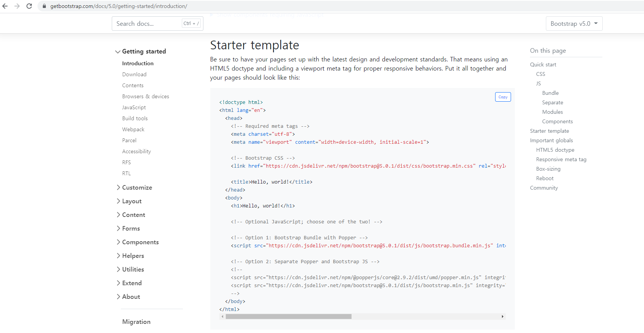Click the 'Hello, world!' title code line
Viewport: 644px width, 333px height.
point(272,182)
